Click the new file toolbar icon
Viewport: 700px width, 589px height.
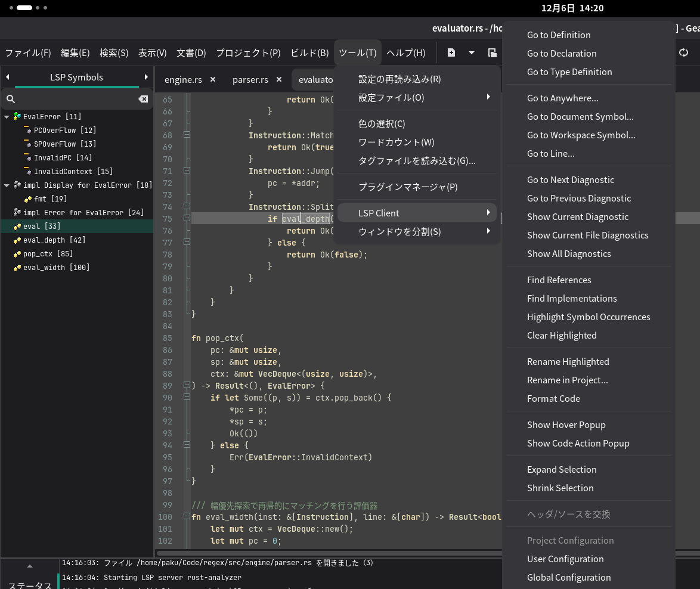(x=451, y=52)
